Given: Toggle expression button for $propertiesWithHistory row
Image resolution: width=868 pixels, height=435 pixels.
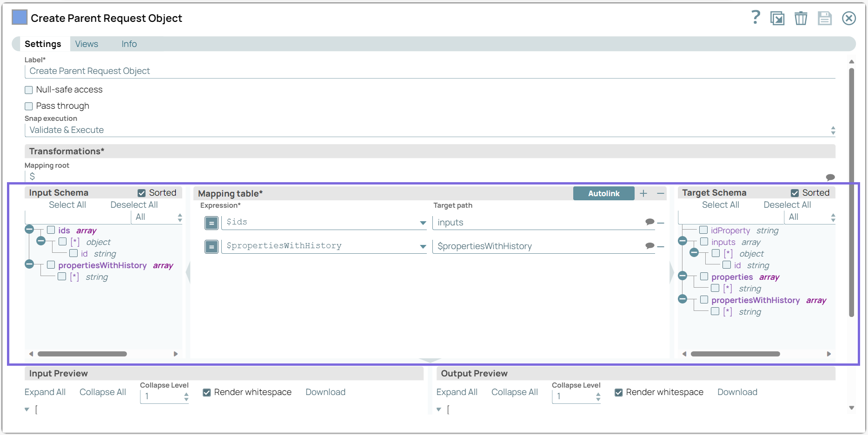Looking at the screenshot, I should point(212,247).
